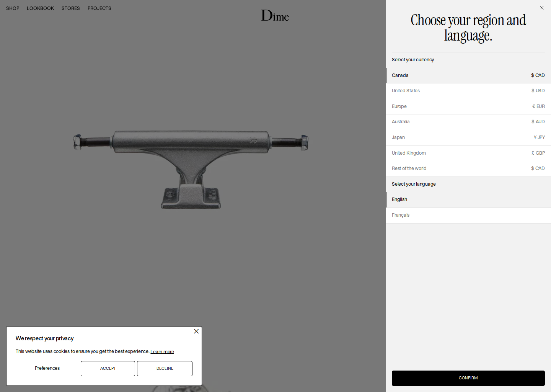Open the SHOP menu

[x=12, y=8]
